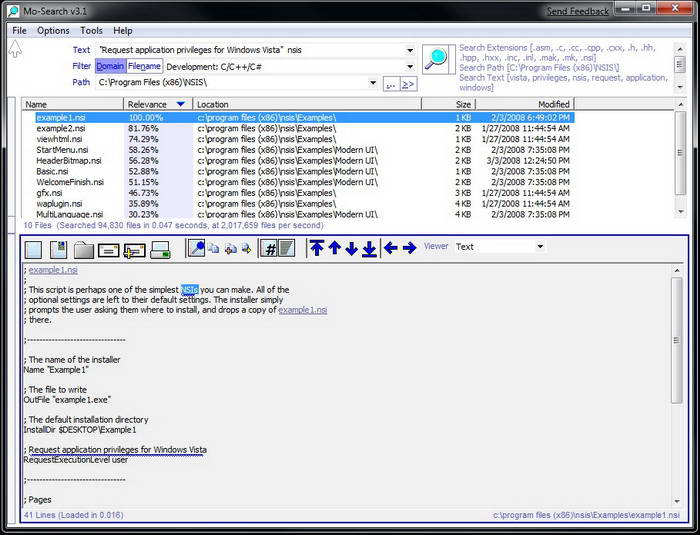
Task: Open the File menu
Action: click(x=19, y=31)
